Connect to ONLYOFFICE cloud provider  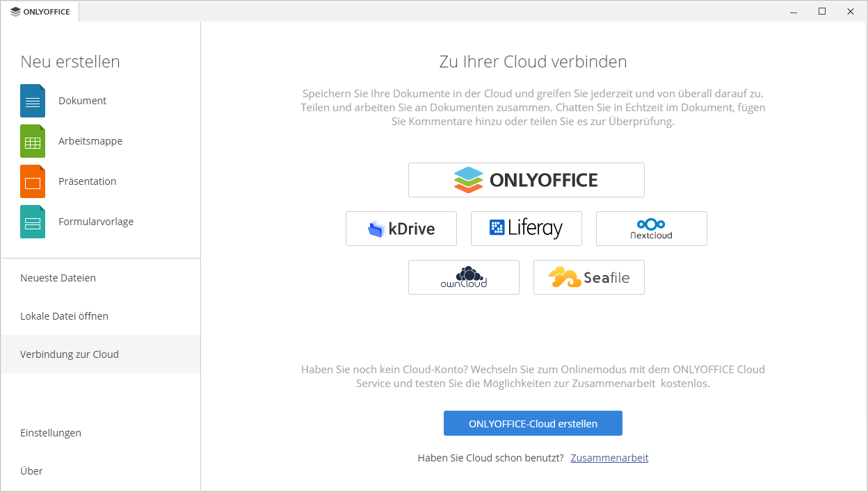pyautogui.click(x=527, y=180)
